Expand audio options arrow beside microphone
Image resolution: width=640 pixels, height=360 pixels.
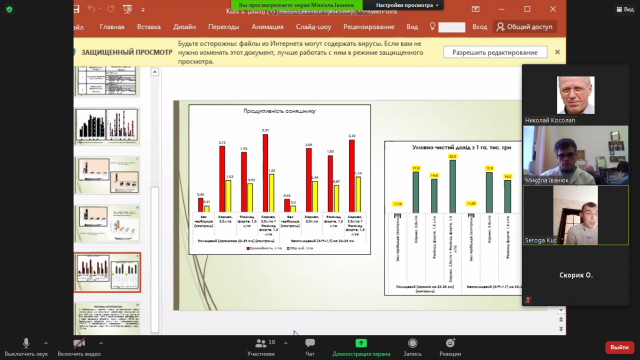(45, 343)
